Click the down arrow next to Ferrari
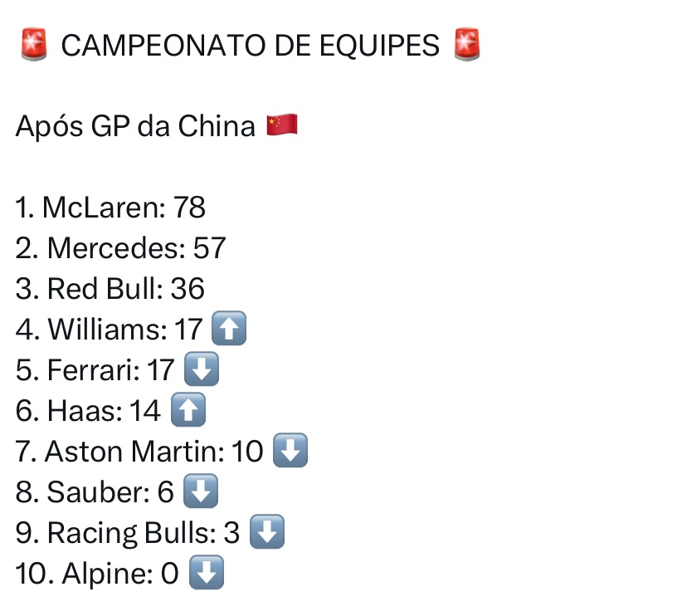 point(201,370)
